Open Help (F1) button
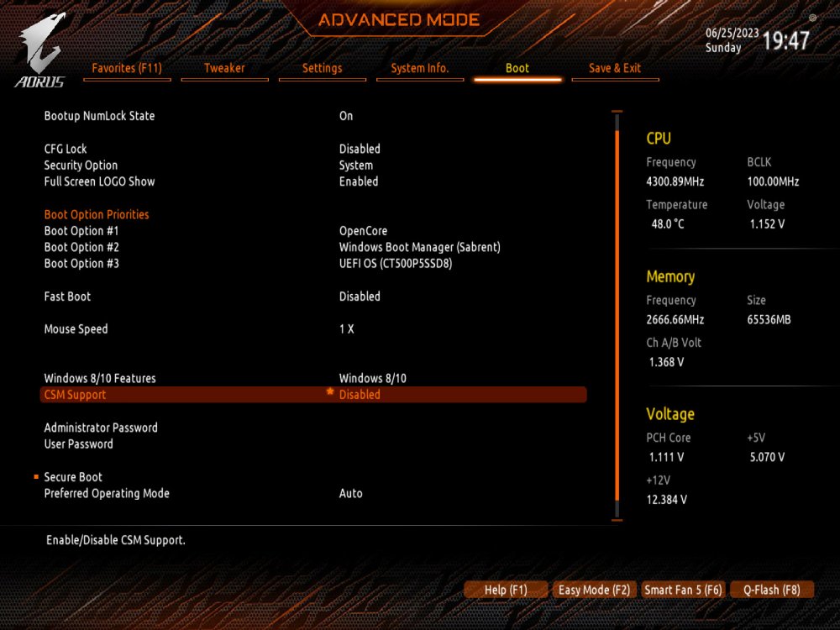840x630 pixels. point(506,590)
